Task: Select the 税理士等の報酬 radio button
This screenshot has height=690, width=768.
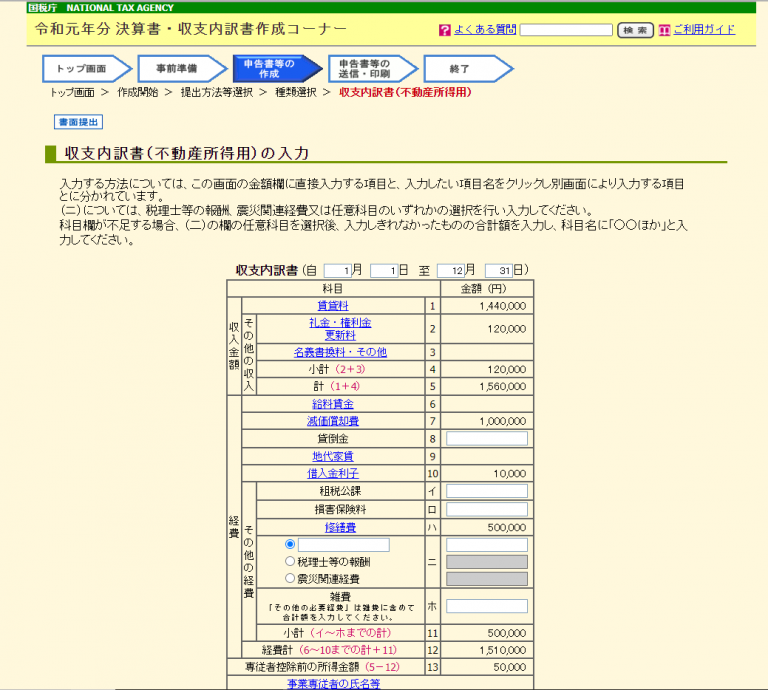Action: tap(291, 561)
